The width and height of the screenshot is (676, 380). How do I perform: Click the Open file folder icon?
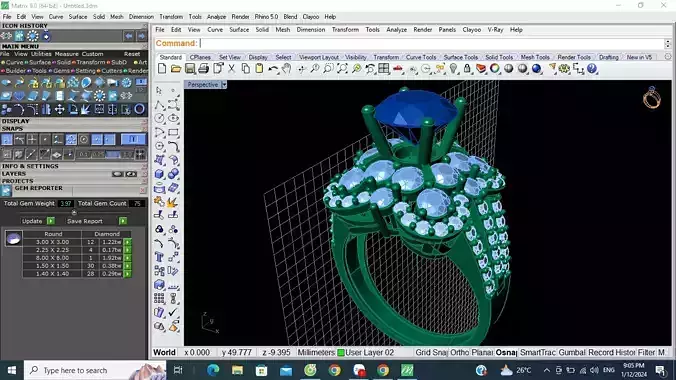click(x=176, y=69)
